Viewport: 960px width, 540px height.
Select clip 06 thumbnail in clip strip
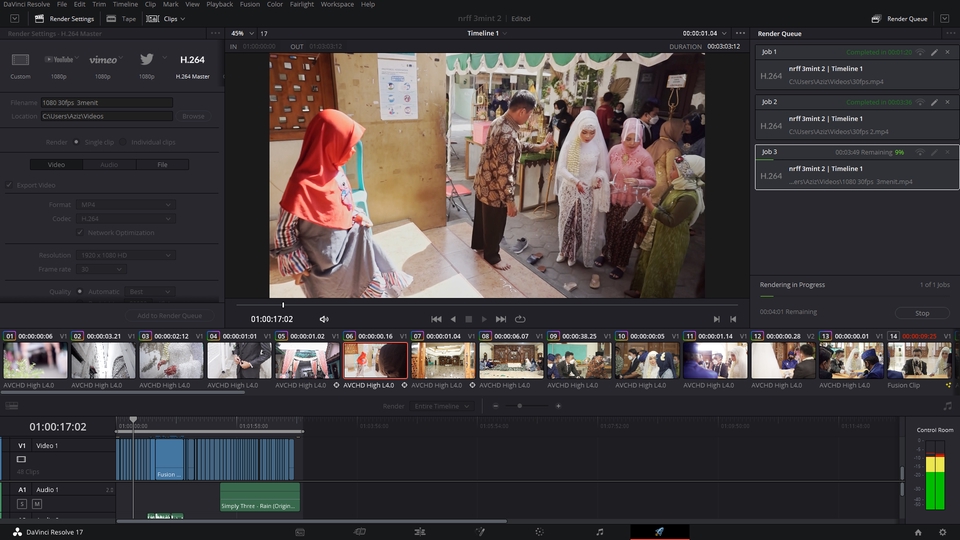point(375,360)
